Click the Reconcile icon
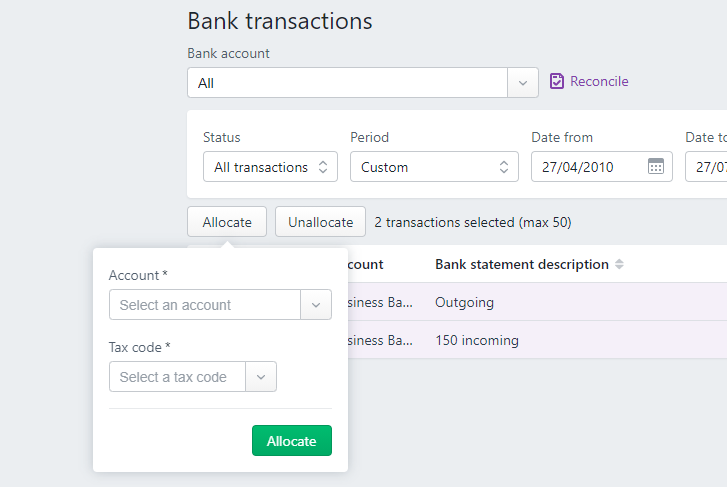Screen dimensions: 727x487 tap(557, 82)
